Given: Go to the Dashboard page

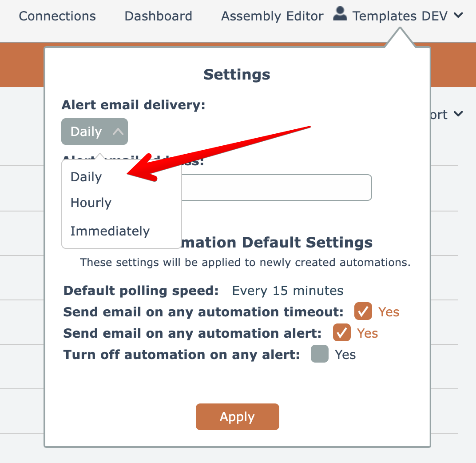Looking at the screenshot, I should point(158,16).
